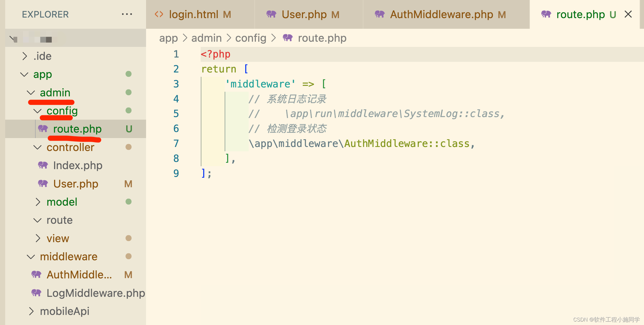Click the admin breadcrumb item
Image resolution: width=644 pixels, height=325 pixels.
tap(206, 38)
